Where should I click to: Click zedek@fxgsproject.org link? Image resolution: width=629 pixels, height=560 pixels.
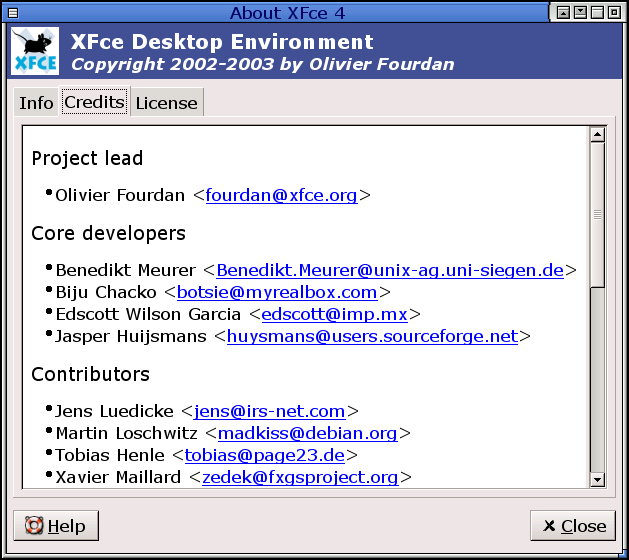pos(300,478)
